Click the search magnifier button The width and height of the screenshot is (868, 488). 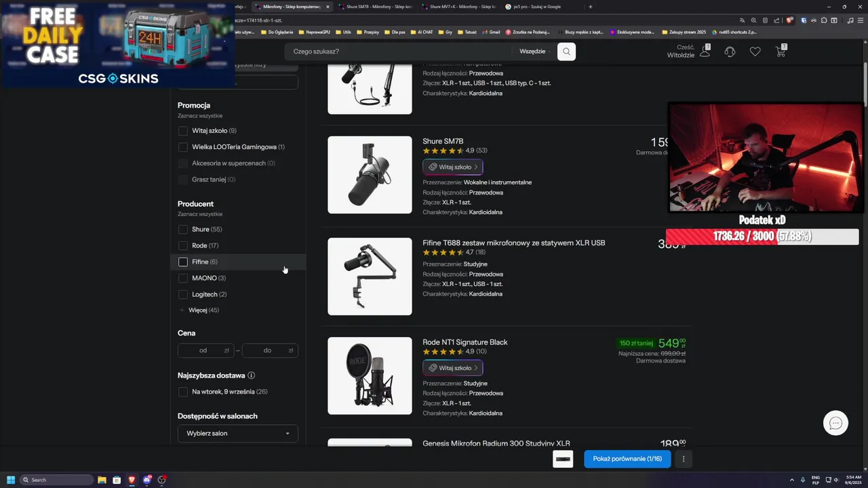pyautogui.click(x=566, y=52)
